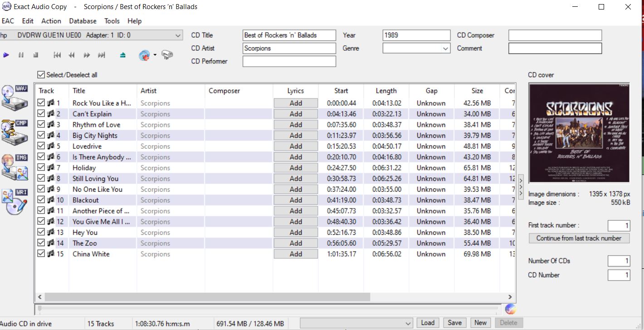Click the CD Title input field
Image resolution: width=644 pixels, height=330 pixels.
289,35
